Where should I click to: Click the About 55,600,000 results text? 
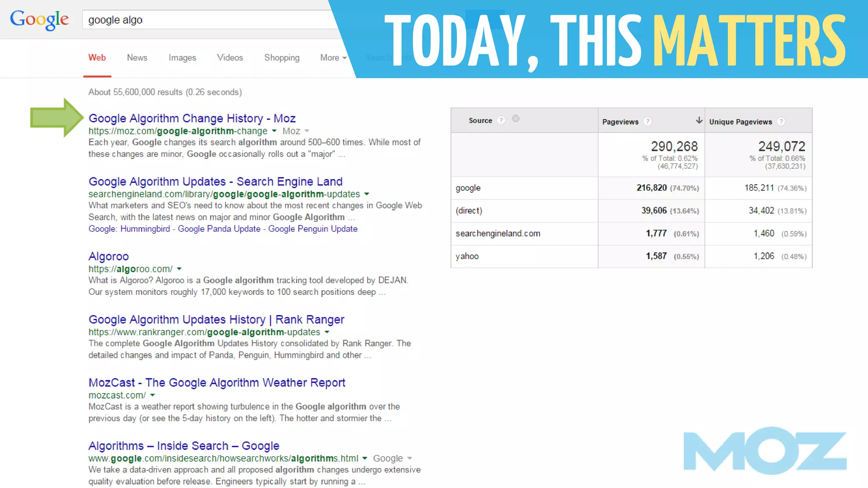165,92
